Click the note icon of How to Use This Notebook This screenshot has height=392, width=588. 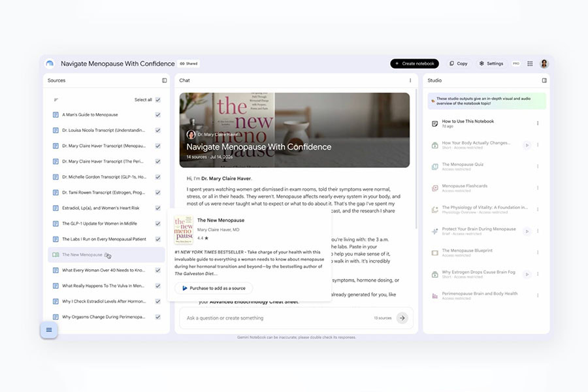[x=434, y=123]
